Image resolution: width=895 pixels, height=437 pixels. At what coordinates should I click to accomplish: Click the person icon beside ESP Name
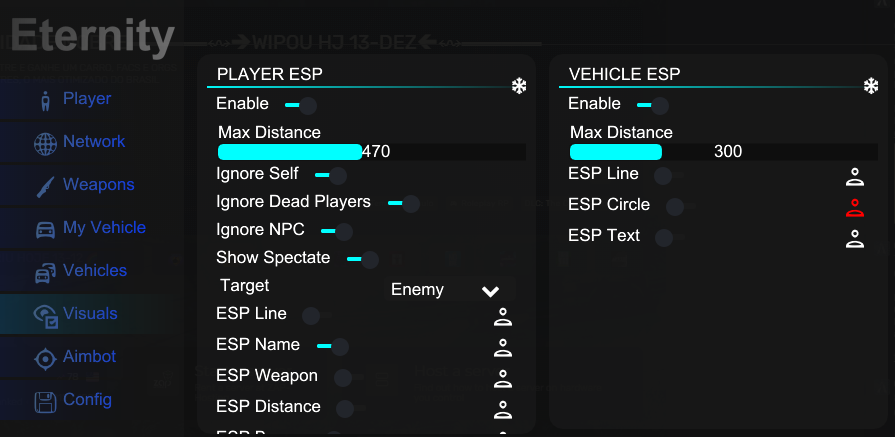tap(503, 347)
